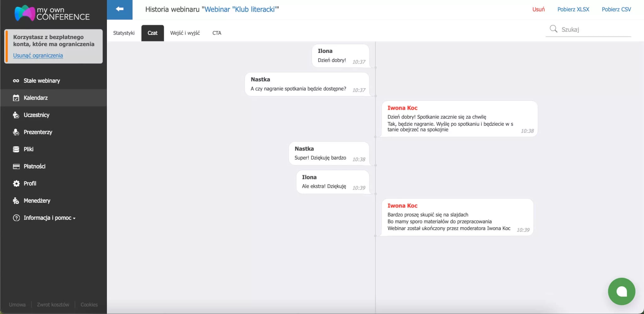Select the Profil gear icon

point(17,183)
